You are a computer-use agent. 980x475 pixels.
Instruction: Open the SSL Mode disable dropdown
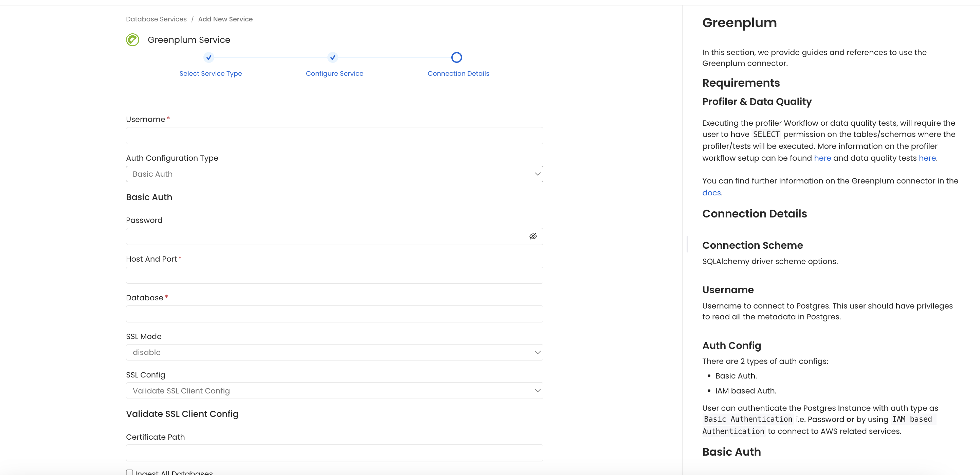334,352
